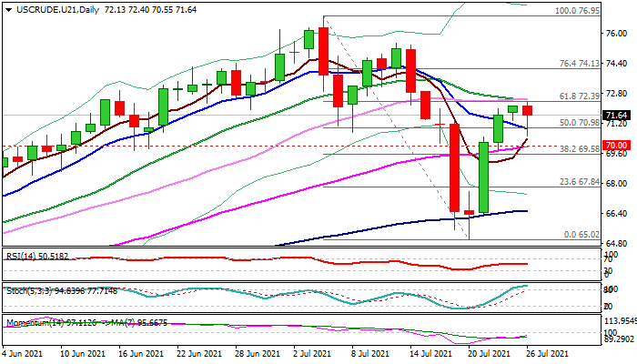Click the tall green candle after 20 July
Screen dimensions: 637x364
click(484, 177)
